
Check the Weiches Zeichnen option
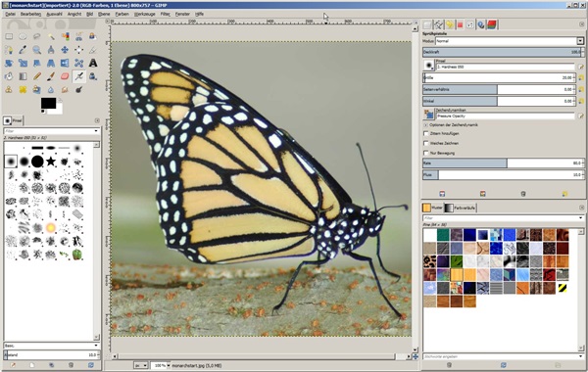coord(426,143)
